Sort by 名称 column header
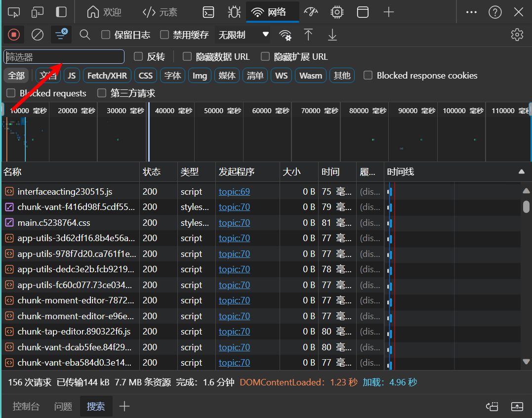This screenshot has height=418, width=532. coord(71,171)
